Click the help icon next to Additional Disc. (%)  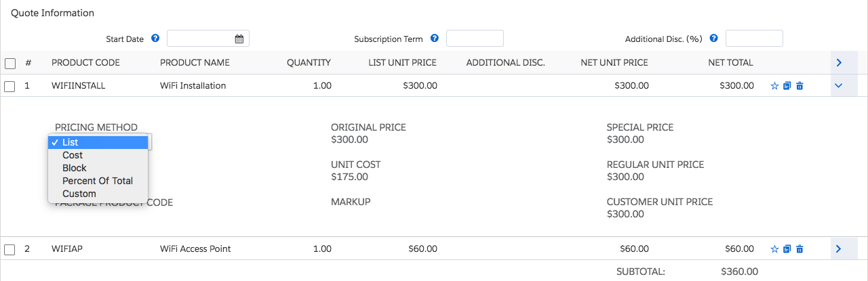(714, 39)
